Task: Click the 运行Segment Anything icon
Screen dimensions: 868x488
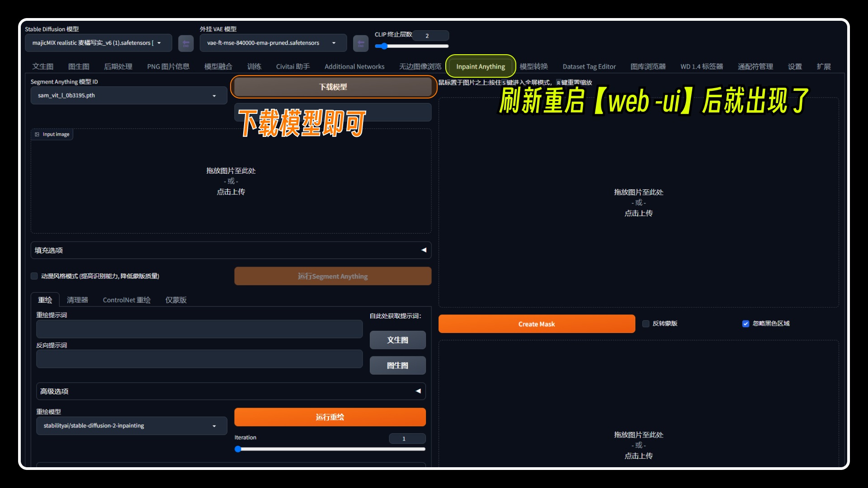Action: click(x=332, y=276)
